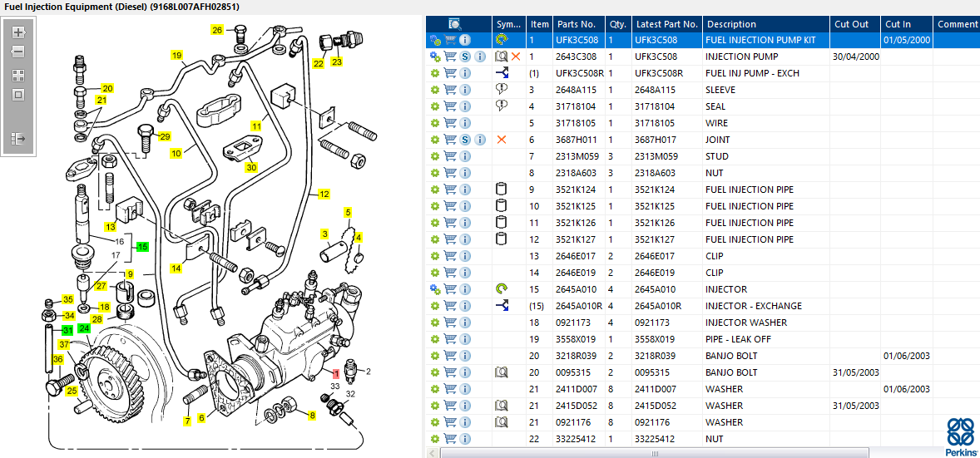Add SEAL 31718104 to cart
The width and height of the screenshot is (980, 458).
[x=450, y=107]
